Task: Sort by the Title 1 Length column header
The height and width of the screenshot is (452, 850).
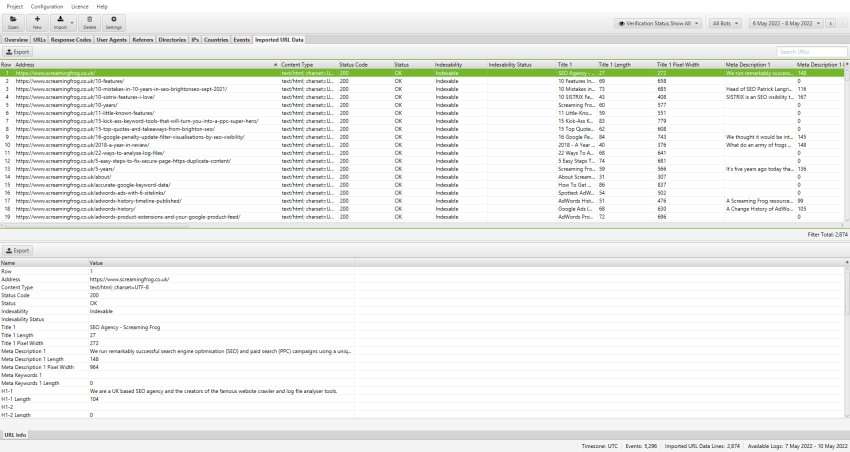Action: point(626,64)
